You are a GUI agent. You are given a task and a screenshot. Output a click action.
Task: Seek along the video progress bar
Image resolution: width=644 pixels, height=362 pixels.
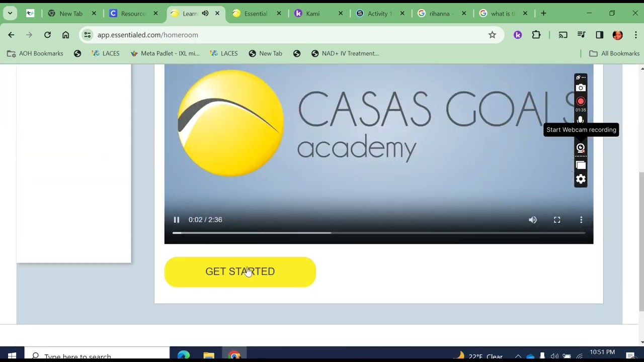pyautogui.click(x=379, y=233)
